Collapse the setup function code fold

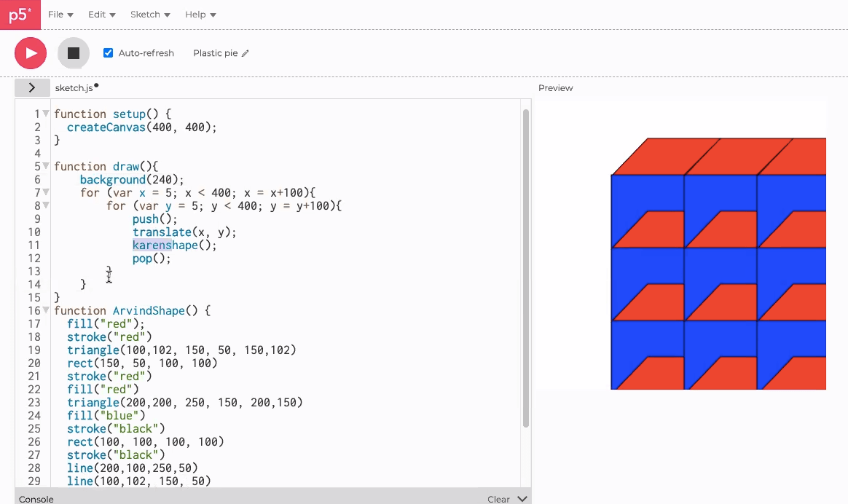[x=45, y=114]
